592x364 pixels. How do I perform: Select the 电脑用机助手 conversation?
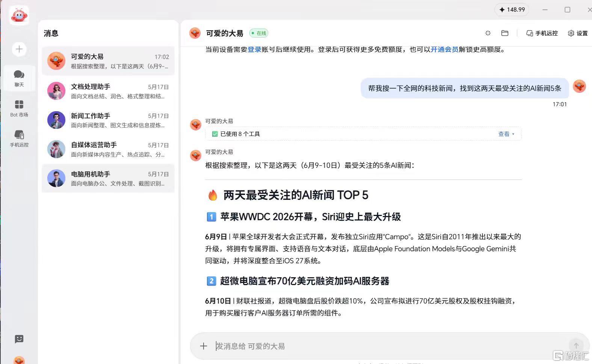[108, 178]
